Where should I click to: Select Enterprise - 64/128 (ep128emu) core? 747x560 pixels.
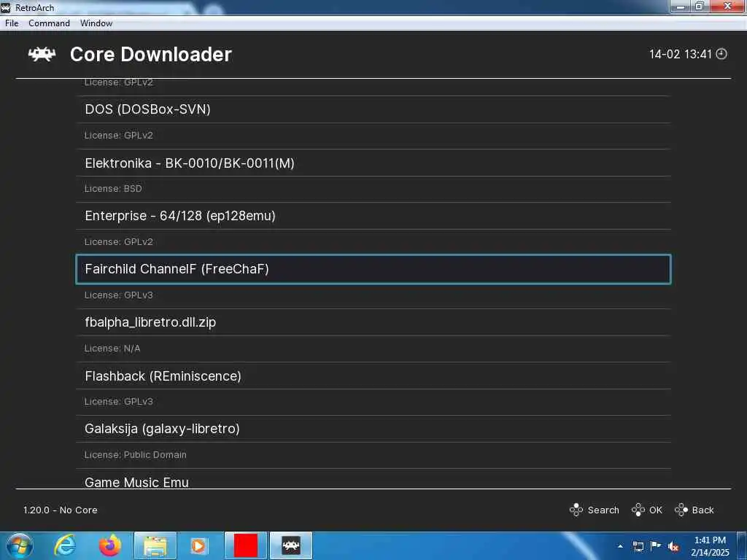pyautogui.click(x=373, y=216)
